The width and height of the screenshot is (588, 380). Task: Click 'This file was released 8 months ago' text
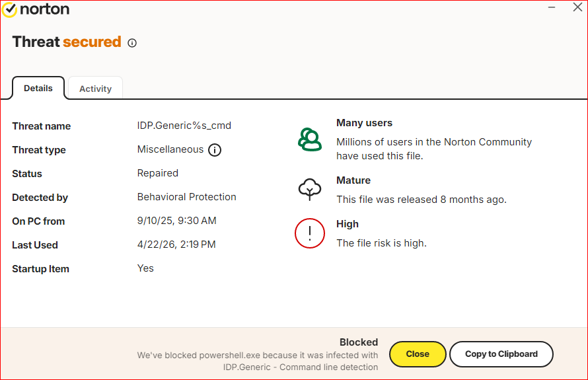(422, 200)
